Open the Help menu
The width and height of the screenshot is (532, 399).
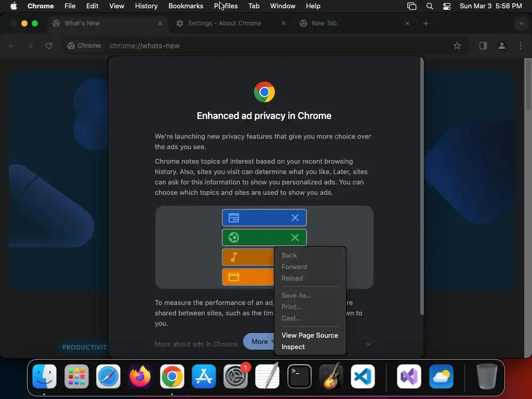coord(313,6)
